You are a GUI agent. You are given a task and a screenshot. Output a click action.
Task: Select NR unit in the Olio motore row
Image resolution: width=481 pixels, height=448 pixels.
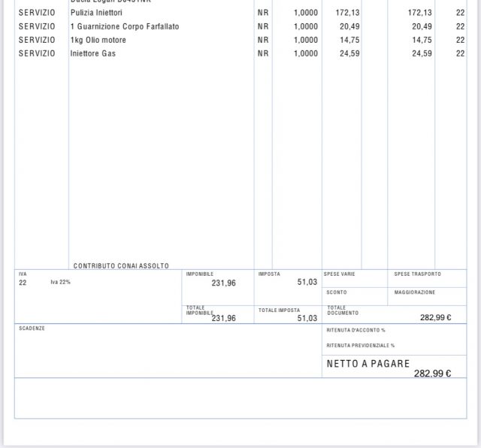(x=263, y=40)
